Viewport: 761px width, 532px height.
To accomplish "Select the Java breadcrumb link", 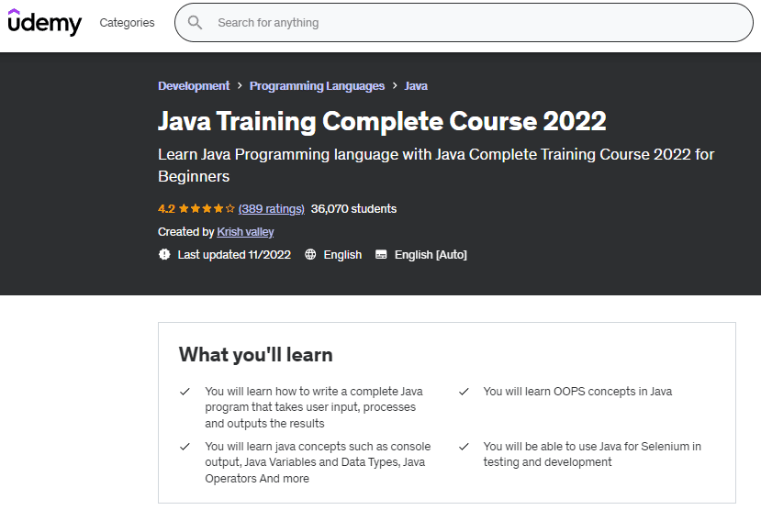I will coord(416,85).
